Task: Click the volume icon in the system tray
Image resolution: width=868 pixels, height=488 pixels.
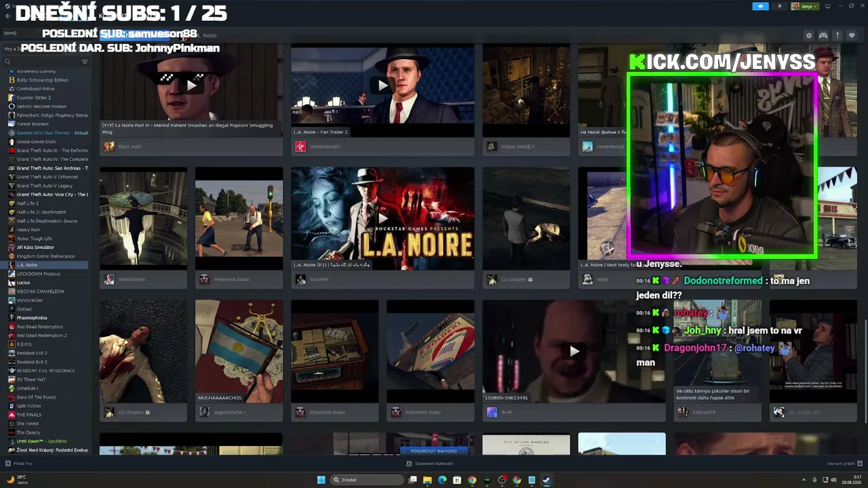Action: (x=833, y=480)
